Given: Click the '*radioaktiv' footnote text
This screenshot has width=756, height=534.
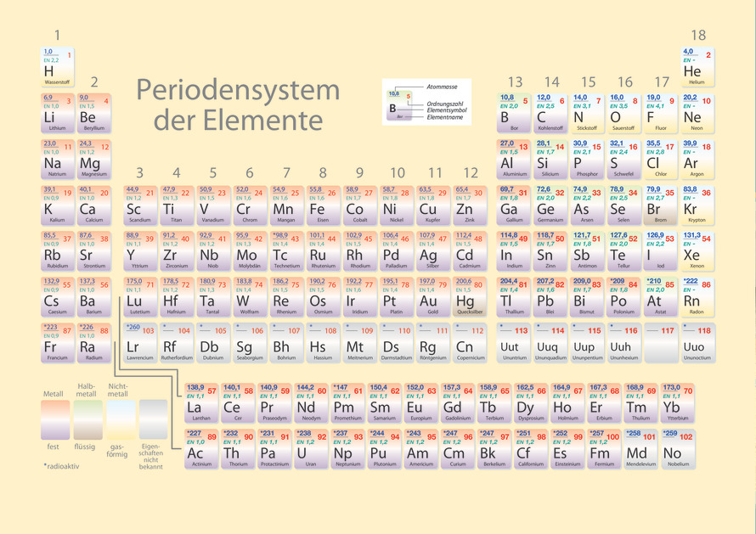Looking at the screenshot, I should [61, 466].
